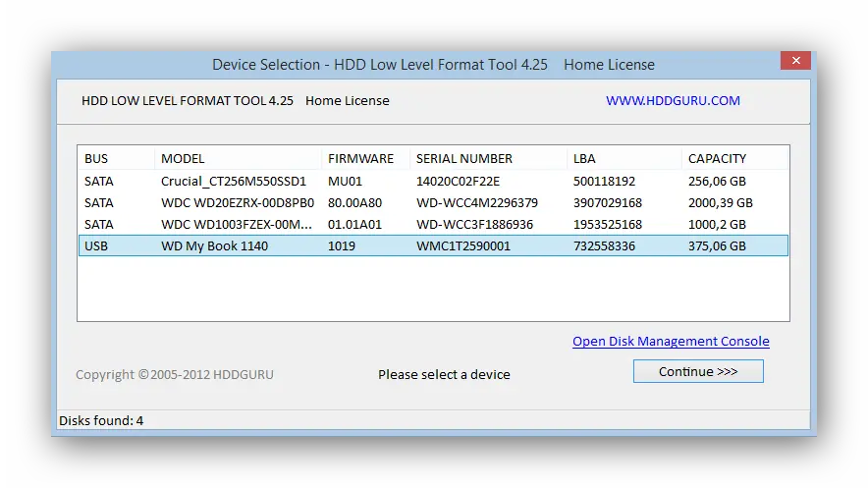
Task: Click LBA value 732558336
Action: 604,245
